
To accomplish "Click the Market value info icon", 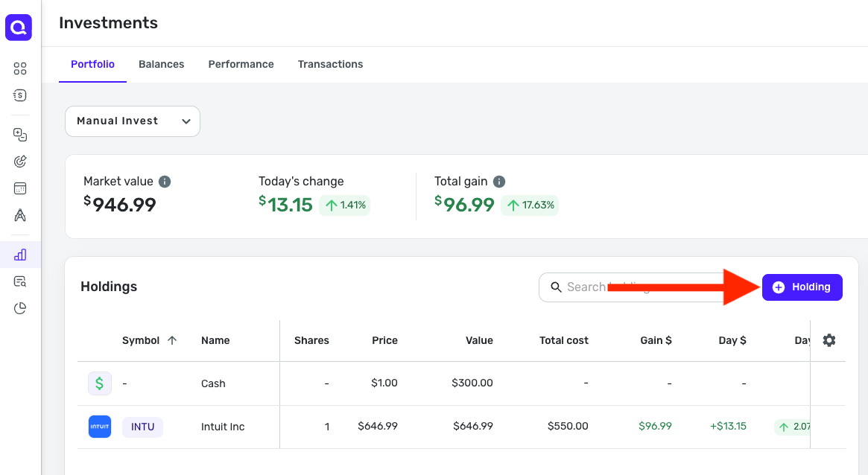I will pyautogui.click(x=165, y=182).
